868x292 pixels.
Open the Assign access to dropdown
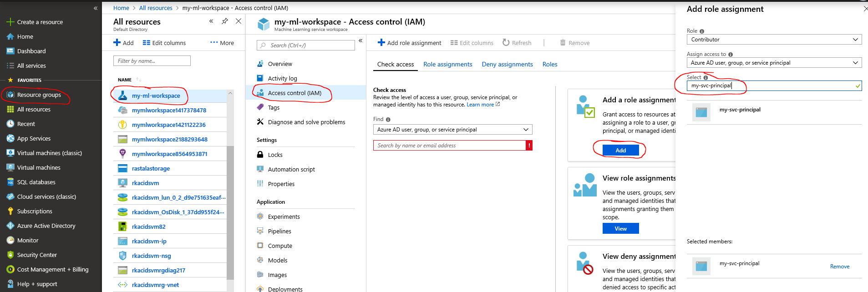pyautogui.click(x=774, y=63)
